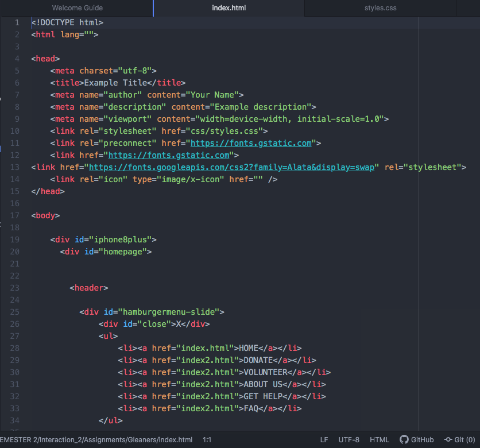Click line number 25 in the gutter
The width and height of the screenshot is (480, 448).
point(15,312)
